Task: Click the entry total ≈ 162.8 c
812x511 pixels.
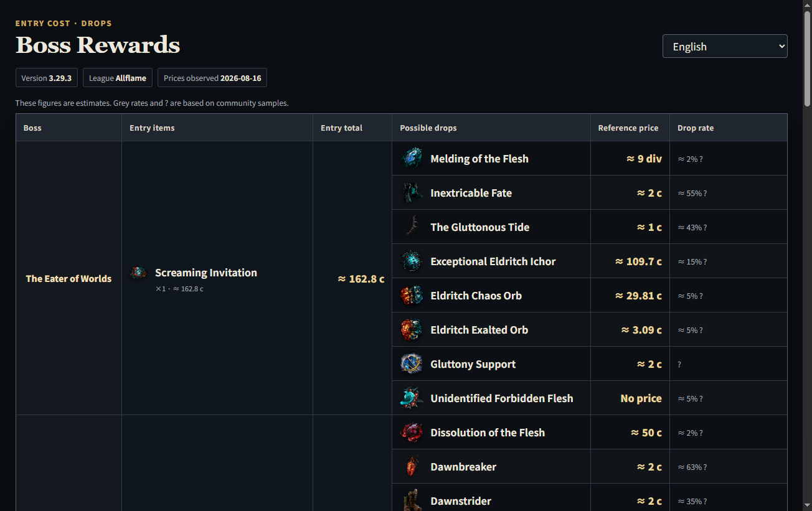Action: coord(361,279)
